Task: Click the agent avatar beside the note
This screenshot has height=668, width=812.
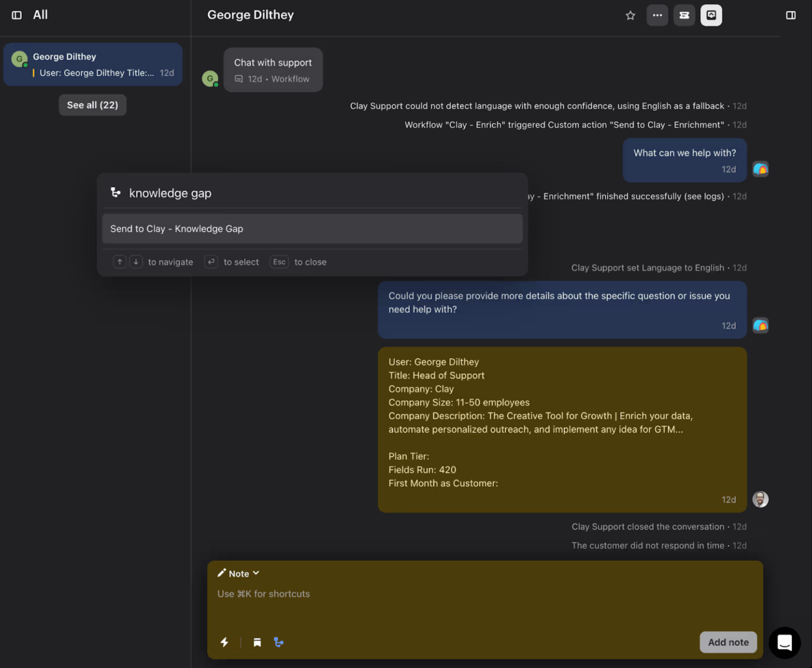Action: tap(760, 499)
